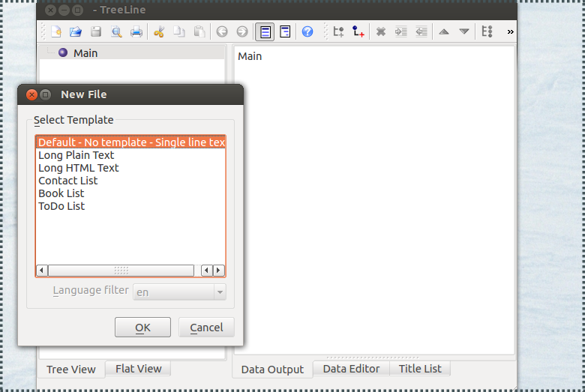Viewport: 585px width, 392px height.
Task: Click the unindent node icon
Action: 421,31
